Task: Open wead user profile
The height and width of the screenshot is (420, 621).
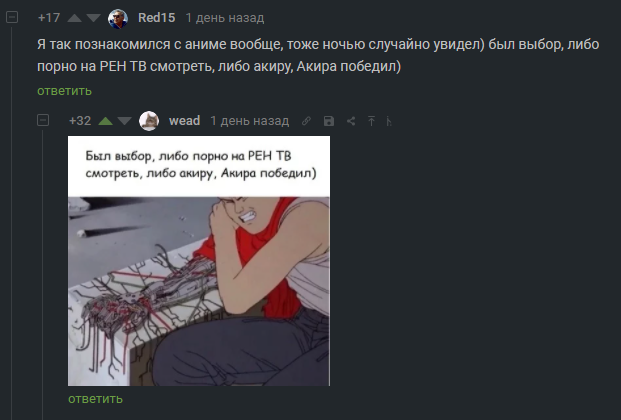Action: click(185, 120)
